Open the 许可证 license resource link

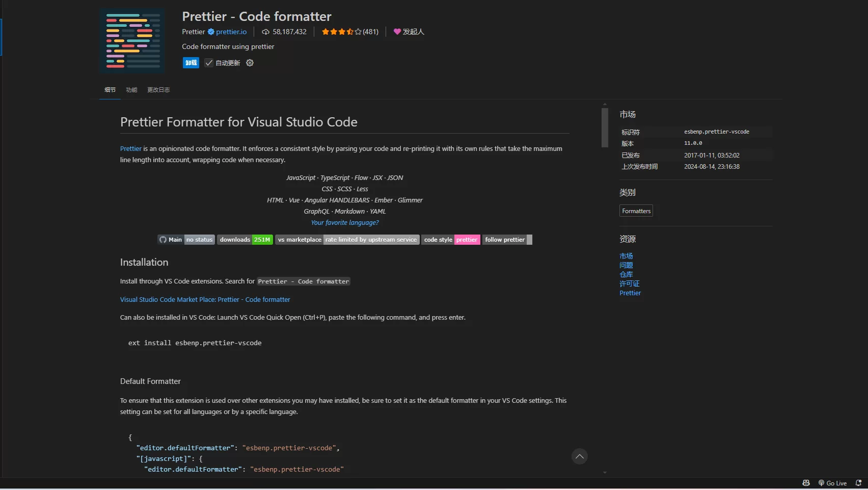630,283
